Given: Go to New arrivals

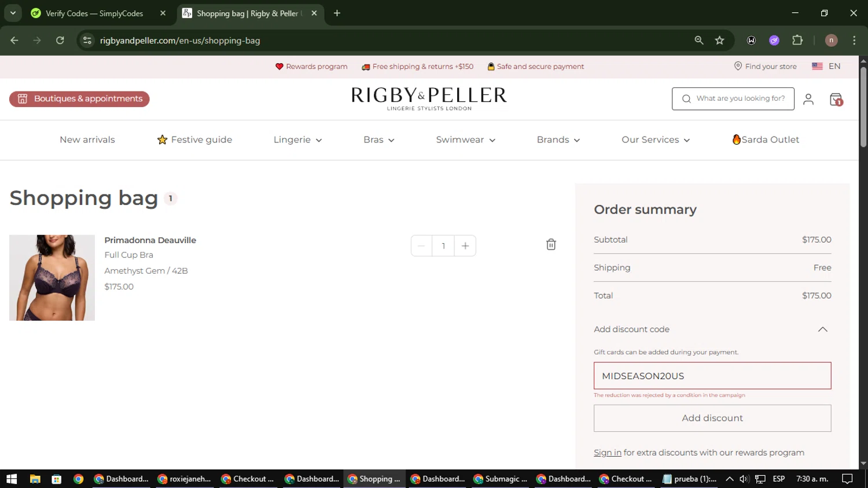Looking at the screenshot, I should pos(87,140).
